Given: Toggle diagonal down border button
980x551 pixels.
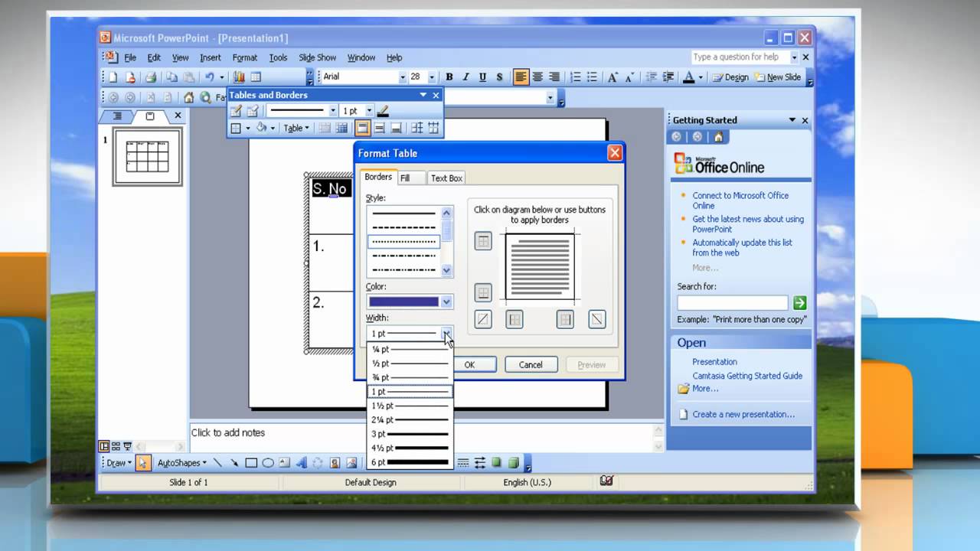Looking at the screenshot, I should point(596,320).
